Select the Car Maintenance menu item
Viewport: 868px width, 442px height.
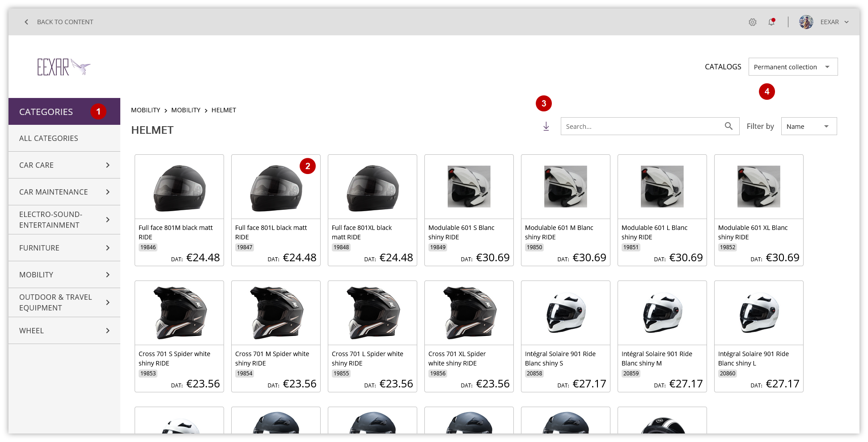pyautogui.click(x=64, y=192)
